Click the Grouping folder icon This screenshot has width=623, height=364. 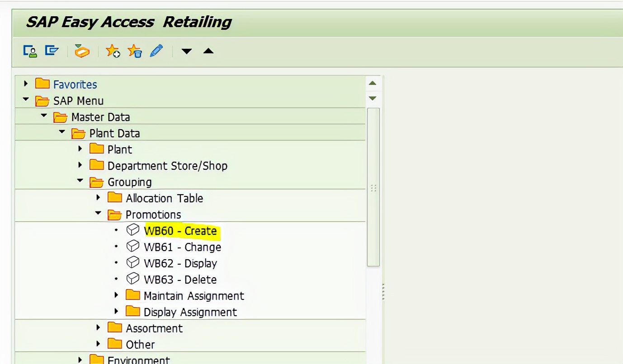97,182
